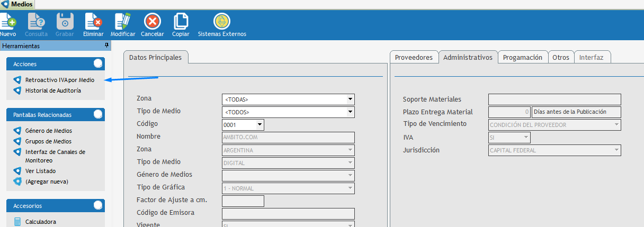Image resolution: width=644 pixels, height=227 pixels.
Task: Expand the first Zona dropdown
Action: 350,99
